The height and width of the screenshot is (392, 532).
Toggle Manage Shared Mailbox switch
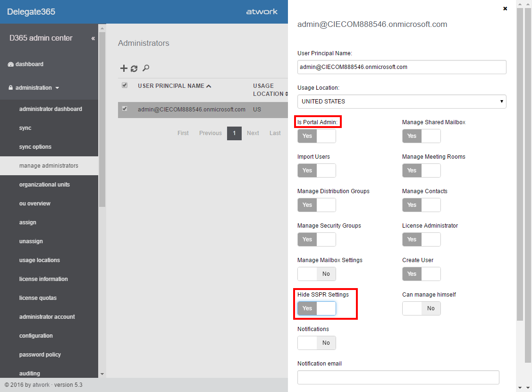tap(422, 136)
